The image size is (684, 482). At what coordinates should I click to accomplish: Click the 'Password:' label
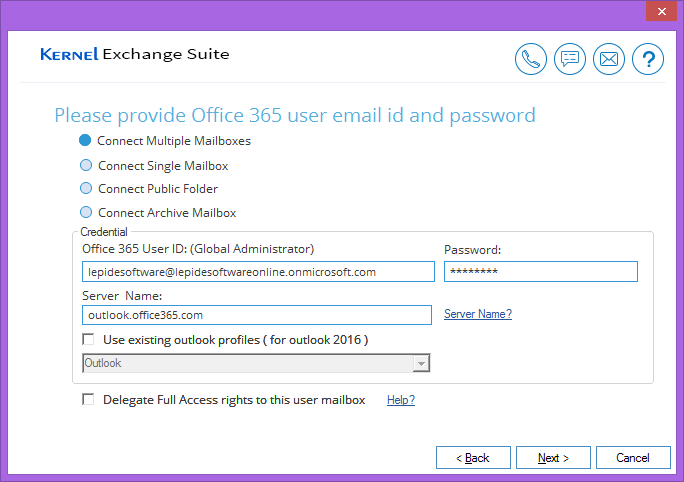point(472,250)
